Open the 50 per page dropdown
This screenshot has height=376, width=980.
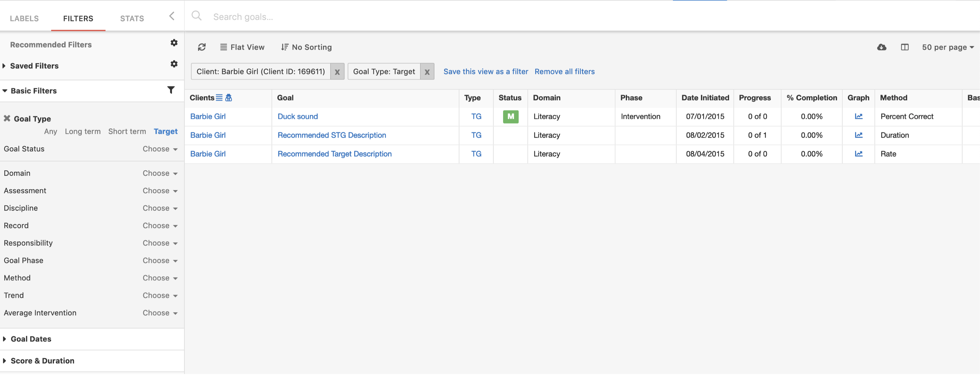click(x=948, y=47)
